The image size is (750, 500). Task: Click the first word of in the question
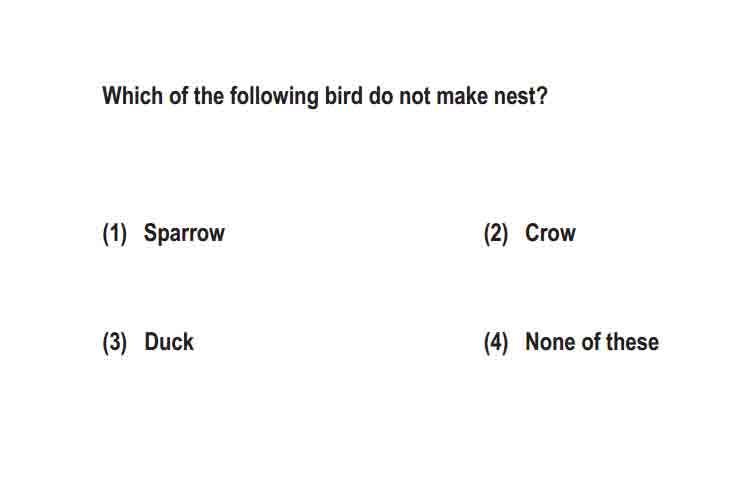pos(178,96)
